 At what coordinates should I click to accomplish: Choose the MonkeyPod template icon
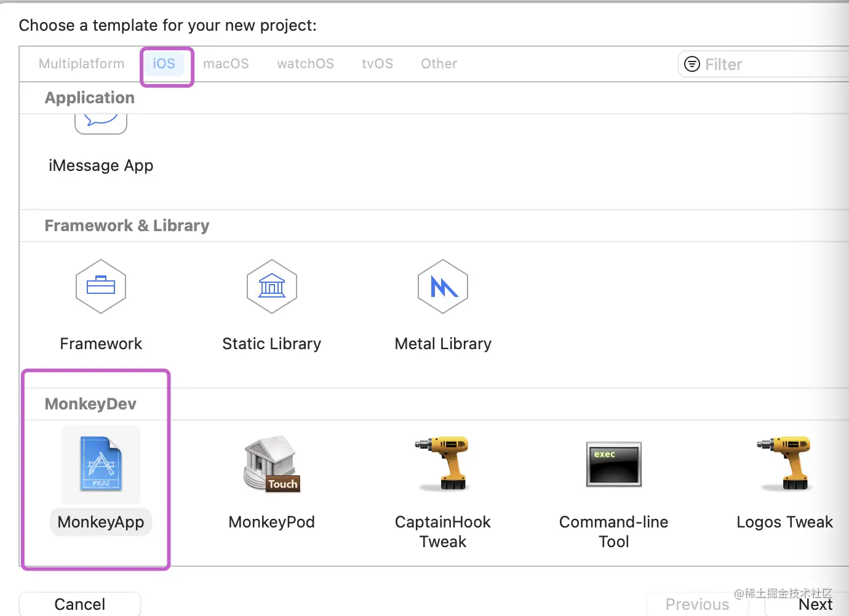point(272,464)
